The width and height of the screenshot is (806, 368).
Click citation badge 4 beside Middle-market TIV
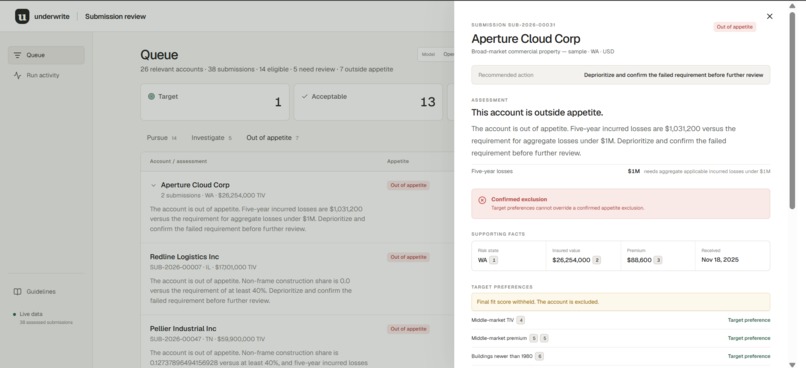coord(521,320)
